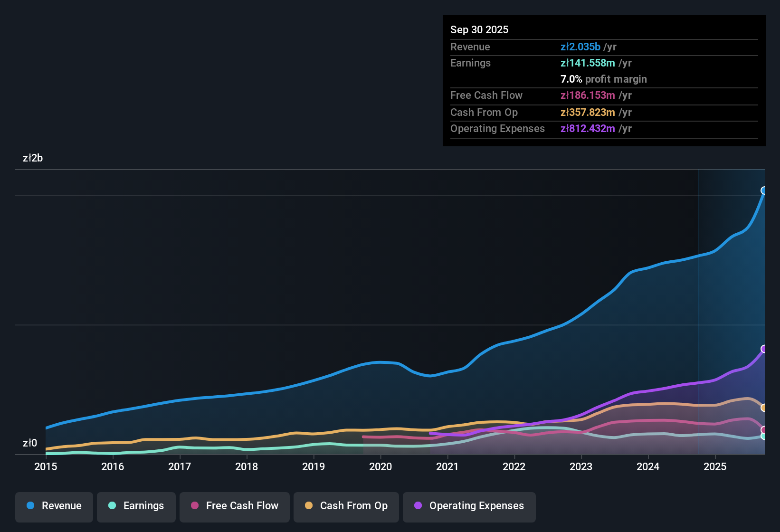This screenshot has height=532, width=780.
Task: Click the Cash From Op endpoint marker
Action: click(x=764, y=407)
